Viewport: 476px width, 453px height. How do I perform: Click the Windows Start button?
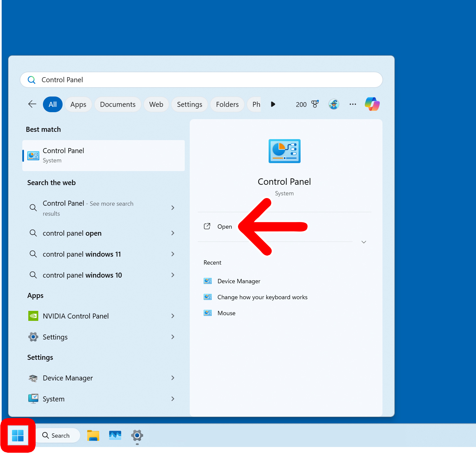pyautogui.click(x=18, y=435)
